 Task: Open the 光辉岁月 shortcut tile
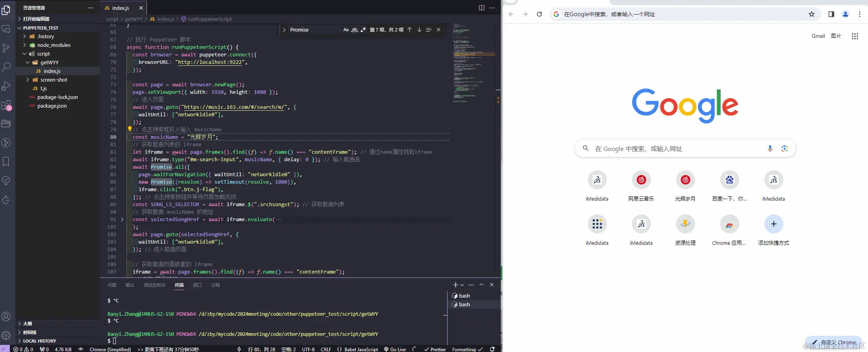pos(685,186)
